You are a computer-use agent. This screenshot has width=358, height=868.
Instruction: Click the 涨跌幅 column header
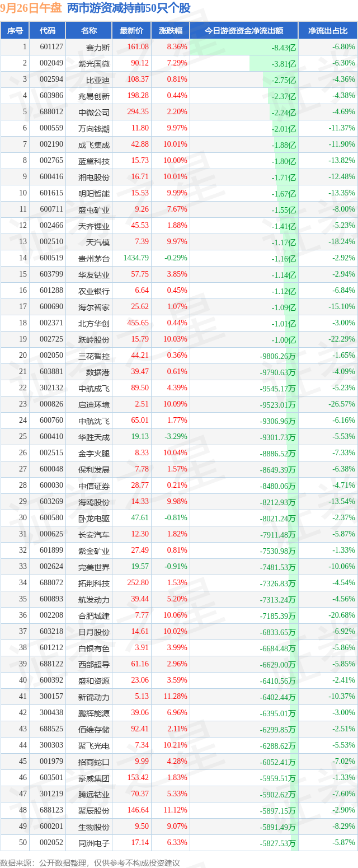tap(171, 31)
